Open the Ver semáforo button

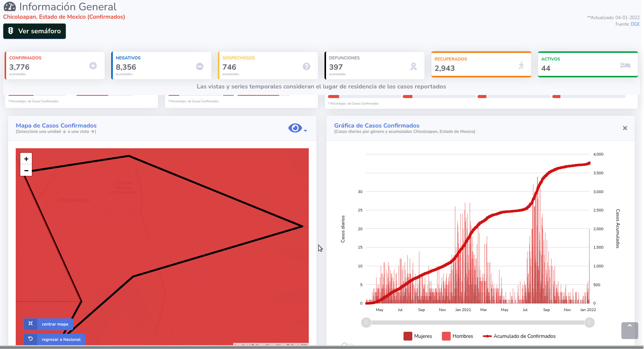point(35,31)
